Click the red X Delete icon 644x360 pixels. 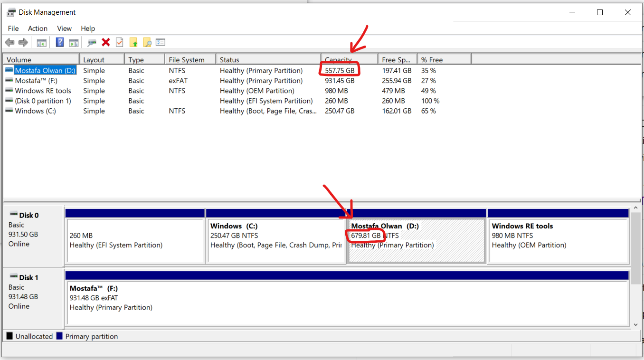[x=106, y=42]
